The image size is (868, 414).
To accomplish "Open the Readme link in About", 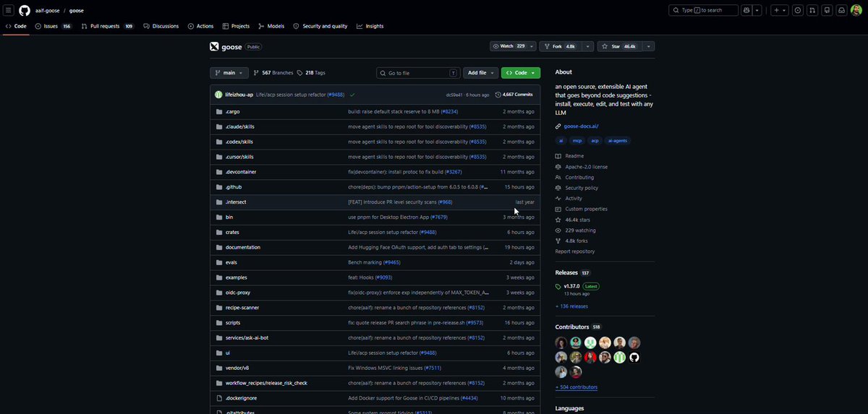I will pos(574,156).
